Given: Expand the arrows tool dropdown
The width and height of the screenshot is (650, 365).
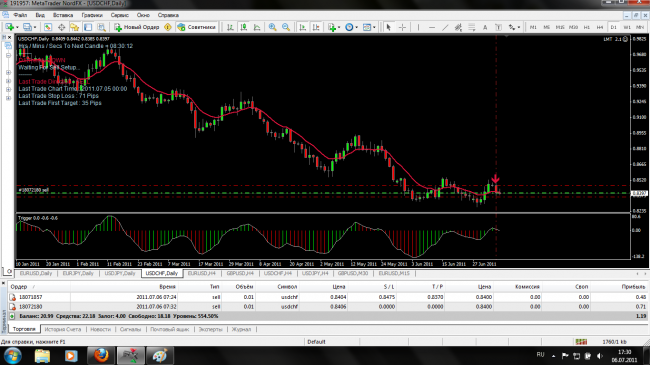Looking at the screenshot, I should [519, 27].
